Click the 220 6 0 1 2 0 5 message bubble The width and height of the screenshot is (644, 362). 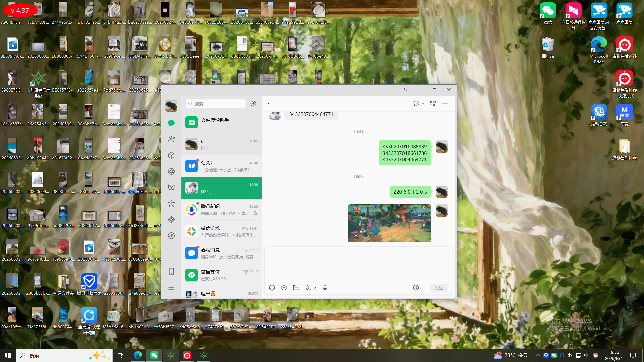coord(410,192)
